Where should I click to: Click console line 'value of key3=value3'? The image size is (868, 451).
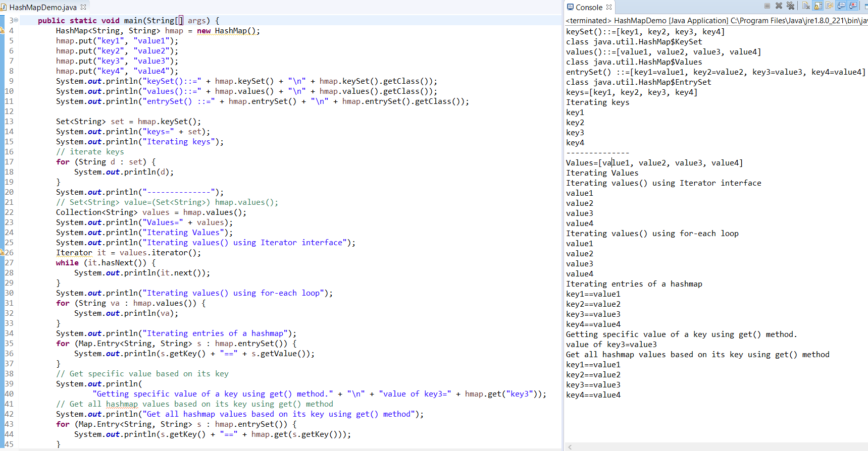[611, 344]
